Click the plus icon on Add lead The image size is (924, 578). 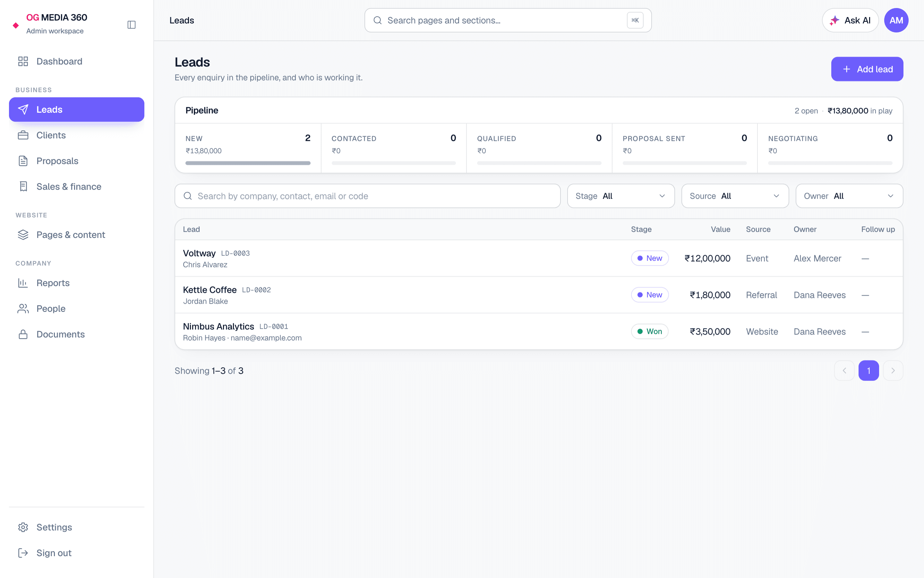(x=846, y=69)
